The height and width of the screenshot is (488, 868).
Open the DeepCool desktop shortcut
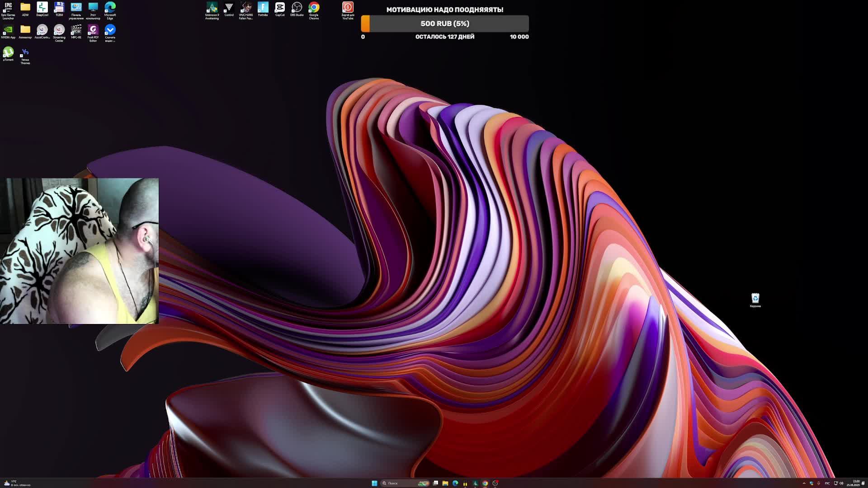(42, 8)
